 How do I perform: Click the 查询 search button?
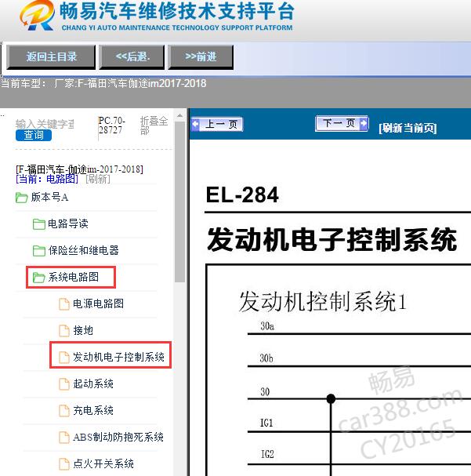(34, 135)
